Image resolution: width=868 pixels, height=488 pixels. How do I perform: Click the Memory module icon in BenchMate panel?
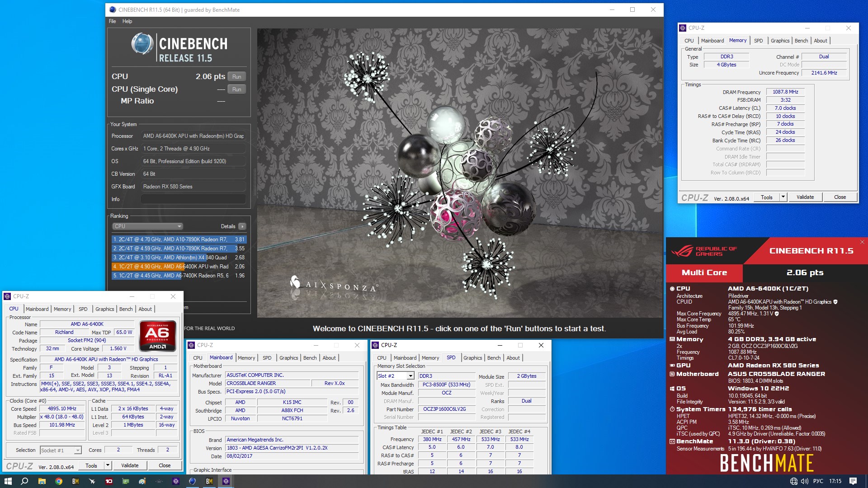point(672,339)
